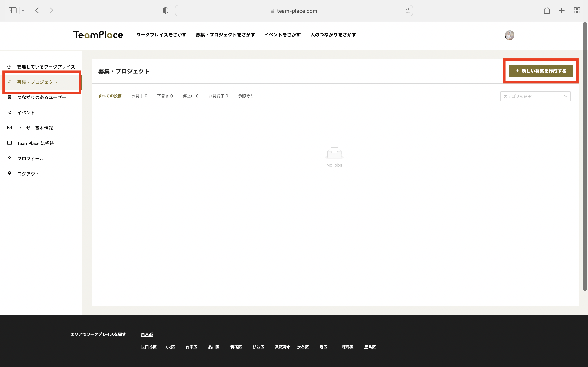Click the flag icon next to イベント
Image resolution: width=588 pixels, height=367 pixels.
pyautogui.click(x=9, y=112)
